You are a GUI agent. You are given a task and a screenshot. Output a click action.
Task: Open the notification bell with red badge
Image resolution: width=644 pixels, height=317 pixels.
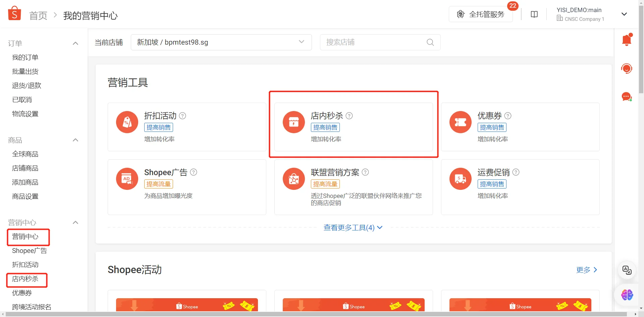(x=627, y=40)
